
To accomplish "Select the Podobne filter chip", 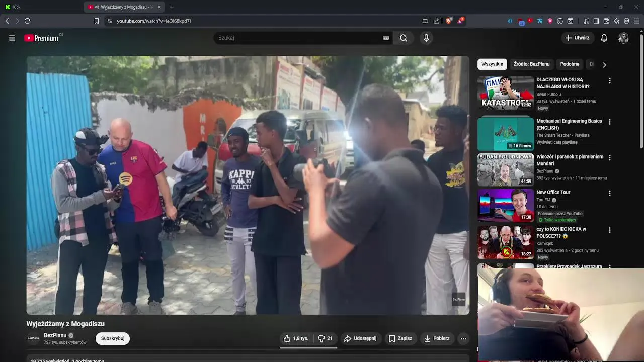I will (x=570, y=64).
